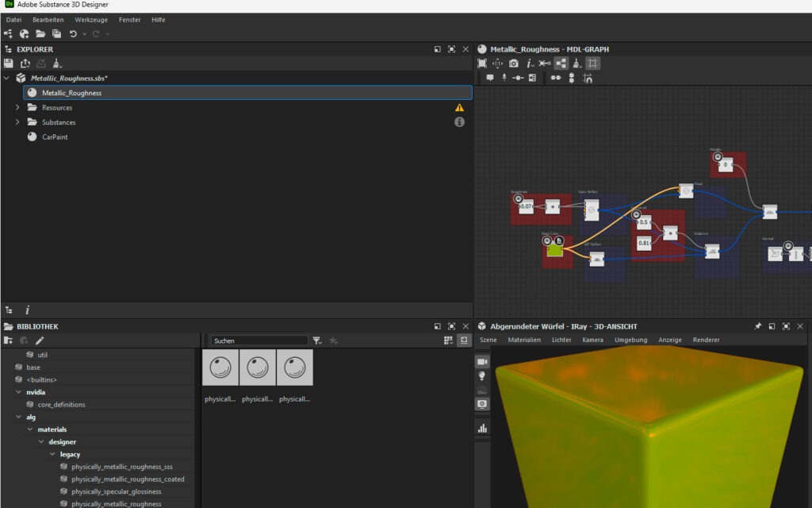Collapse Metallic_Roughness.sbs package
Viewport: 812px width, 508px height.
6,79
